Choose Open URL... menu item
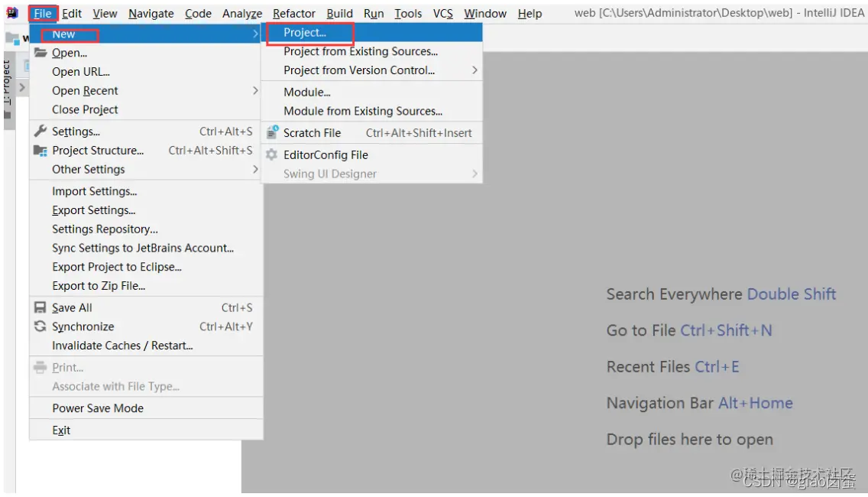Image resolution: width=868 pixels, height=497 pixels. click(x=145, y=71)
